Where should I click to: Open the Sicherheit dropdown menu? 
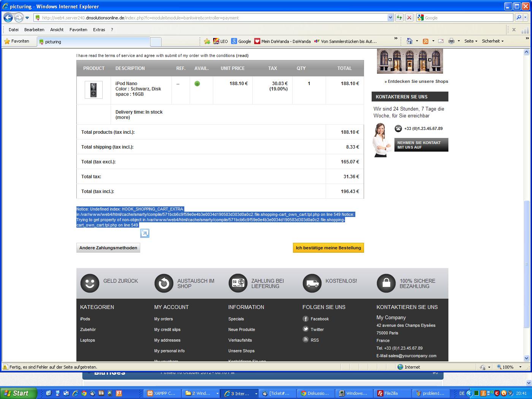(x=492, y=41)
